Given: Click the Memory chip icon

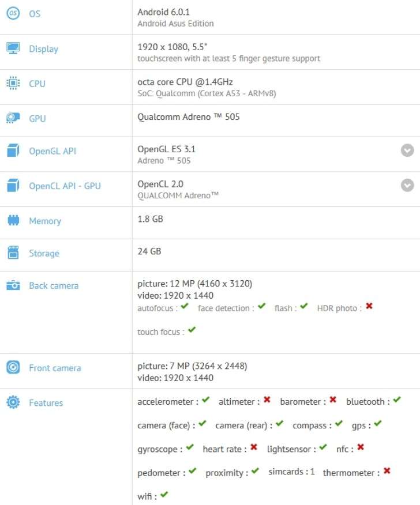Looking at the screenshot, I should (x=13, y=220).
